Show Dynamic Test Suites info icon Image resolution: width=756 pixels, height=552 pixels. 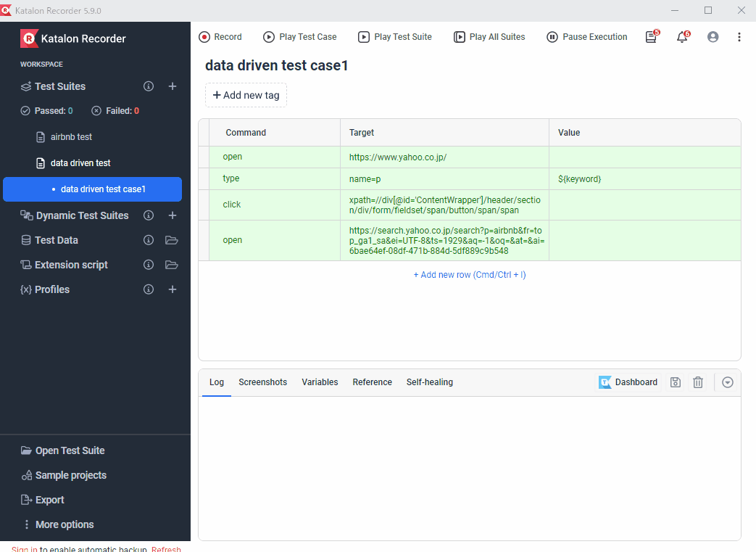[x=149, y=215]
